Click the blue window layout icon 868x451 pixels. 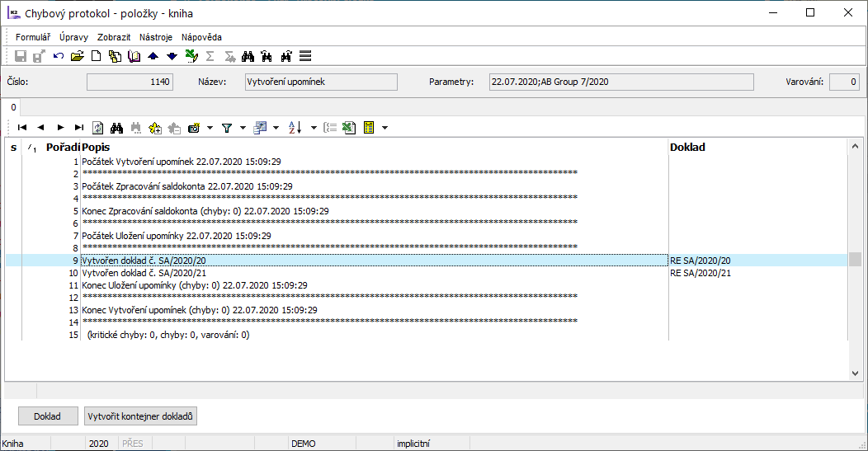[260, 128]
